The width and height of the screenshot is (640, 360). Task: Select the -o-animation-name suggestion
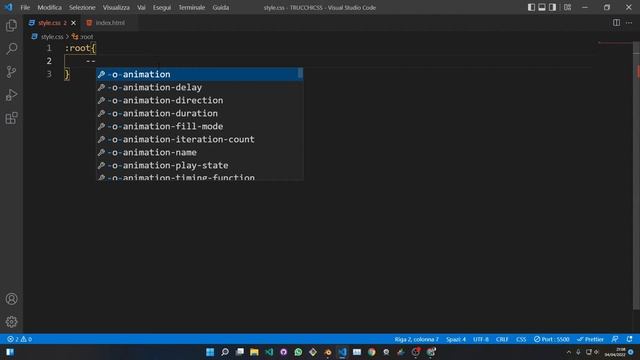(200, 152)
